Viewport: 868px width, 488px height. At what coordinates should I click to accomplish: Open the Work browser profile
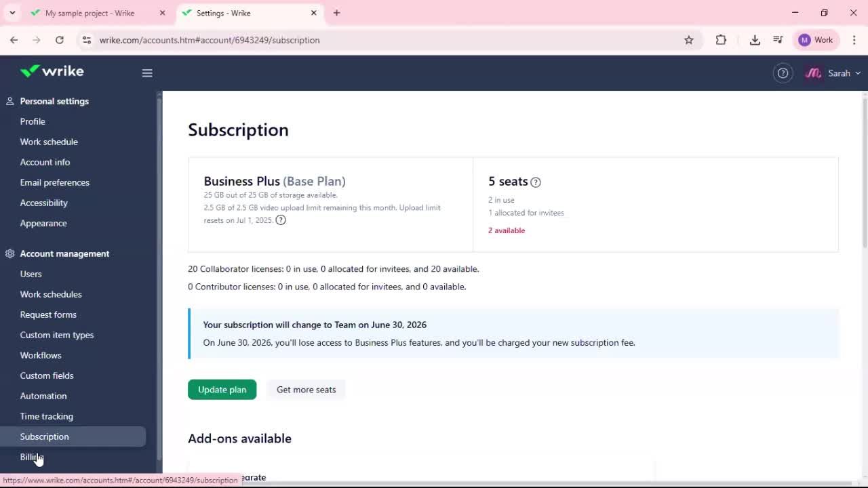(816, 40)
